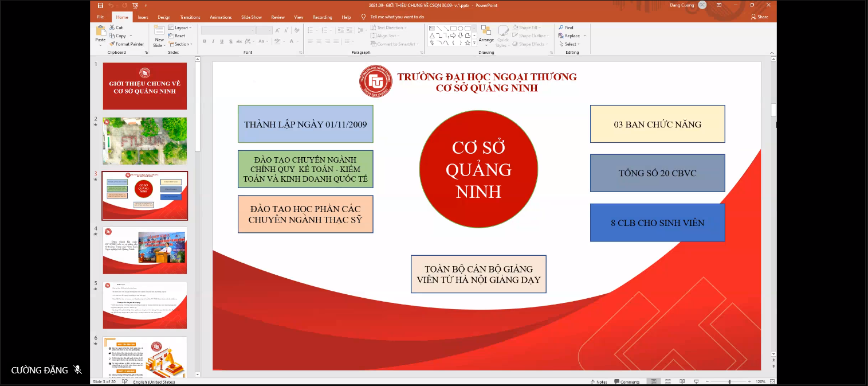Viewport: 868px width, 386px height.
Task: Copy the selection
Action: tap(117, 36)
